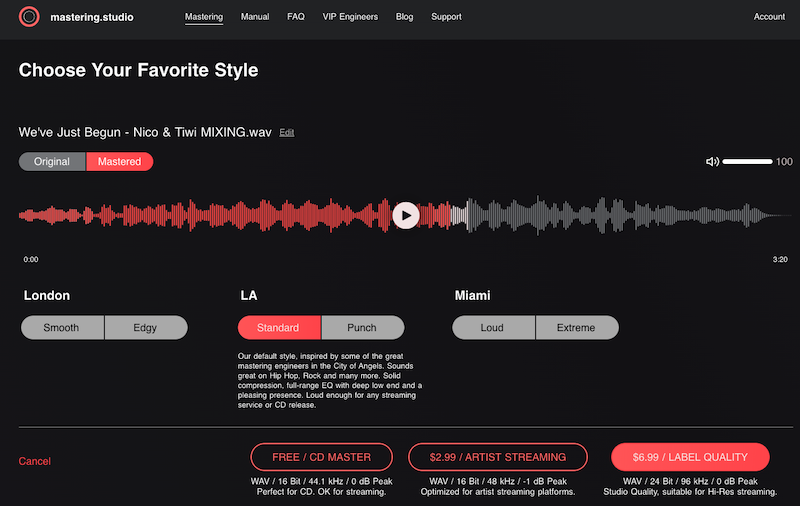Go to the FAQ page
The width and height of the screenshot is (800, 506).
coord(296,17)
